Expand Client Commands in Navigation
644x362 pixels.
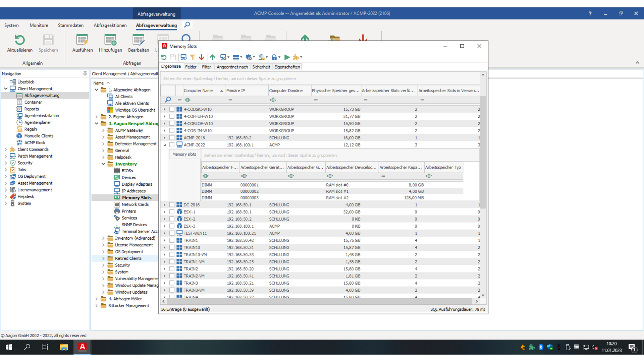click(x=6, y=149)
